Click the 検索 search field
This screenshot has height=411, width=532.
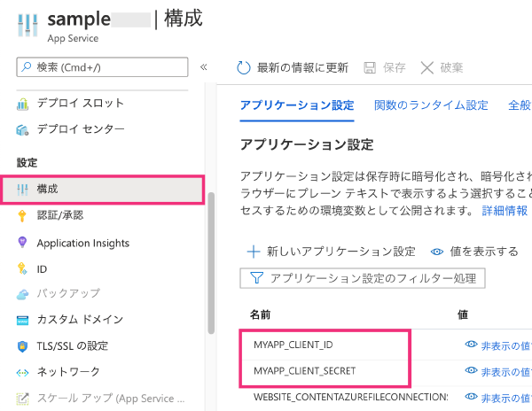[102, 67]
